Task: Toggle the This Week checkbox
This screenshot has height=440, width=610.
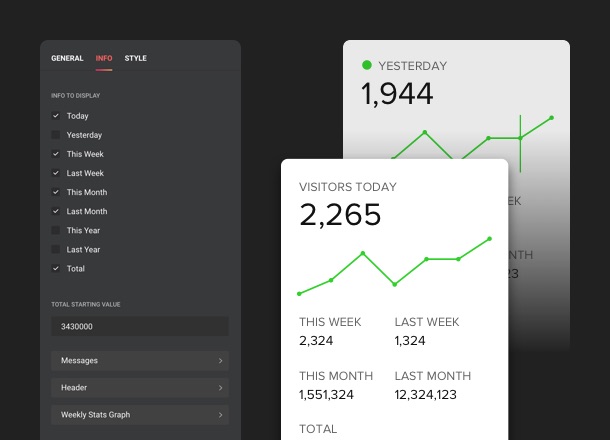Action: pos(56,154)
